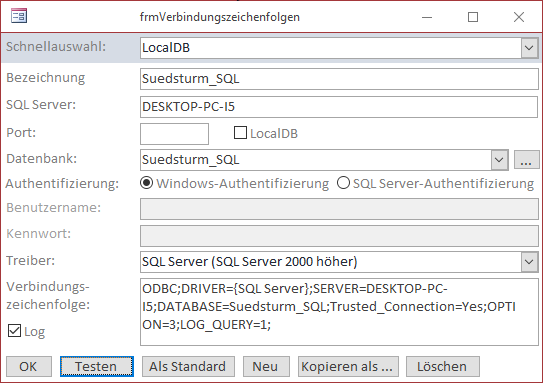Select SQL Server-Authentifizierung radio button

343,183
